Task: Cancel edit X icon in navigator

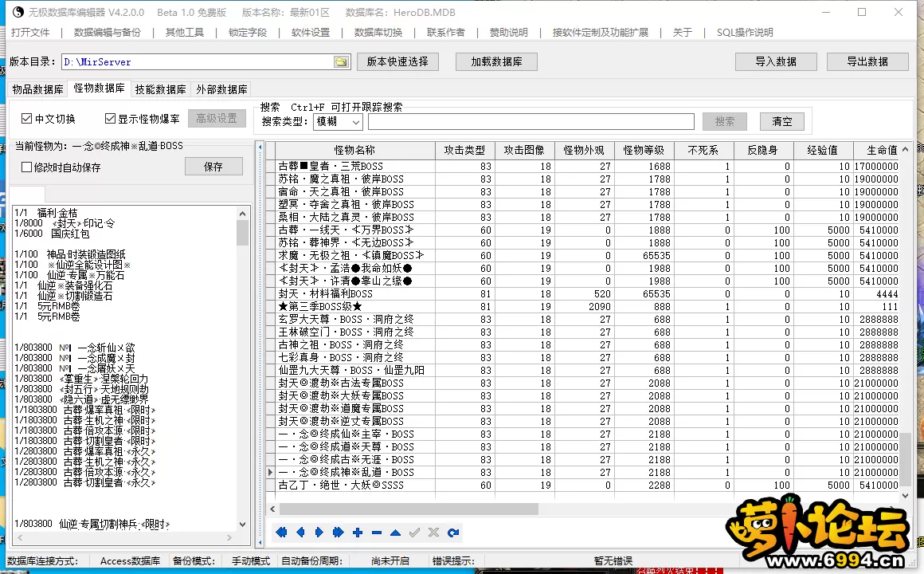Action: 433,533
